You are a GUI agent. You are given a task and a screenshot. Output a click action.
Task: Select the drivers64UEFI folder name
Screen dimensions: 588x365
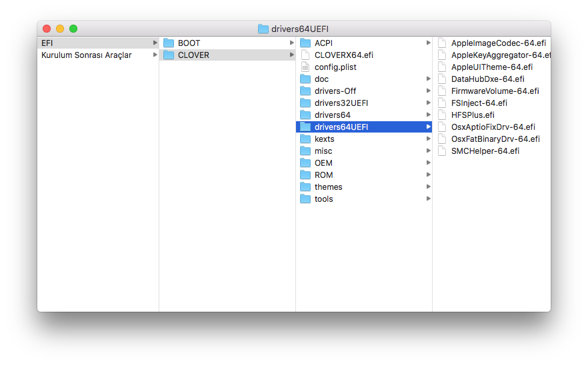[x=341, y=127]
